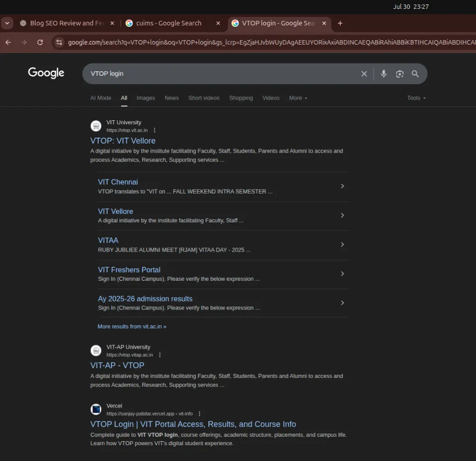Open the VIT Freshers Portal sitelink
Screen dimensions: 476x461
[129, 269]
